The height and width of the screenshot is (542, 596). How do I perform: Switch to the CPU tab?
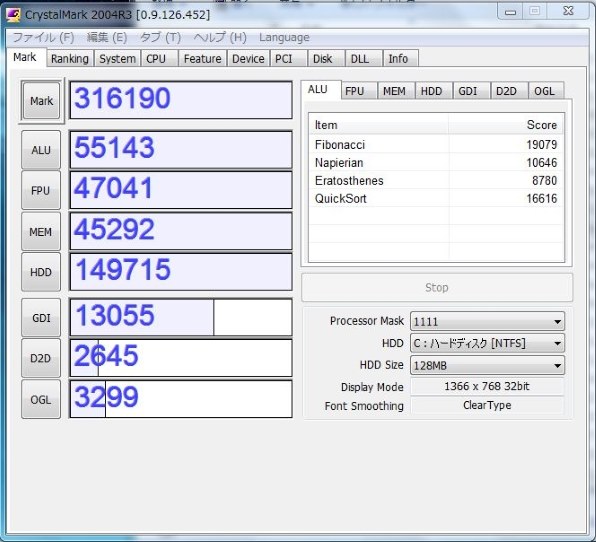coord(159,59)
